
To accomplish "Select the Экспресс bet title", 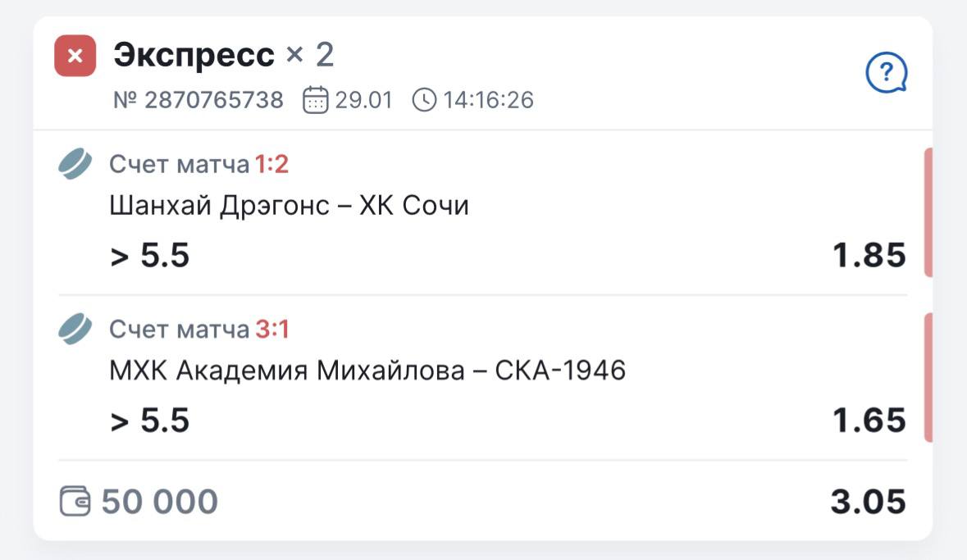I will coord(194,55).
